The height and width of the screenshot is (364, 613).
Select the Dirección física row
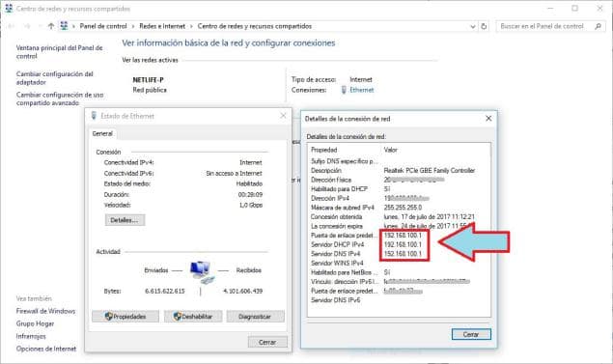[399, 180]
